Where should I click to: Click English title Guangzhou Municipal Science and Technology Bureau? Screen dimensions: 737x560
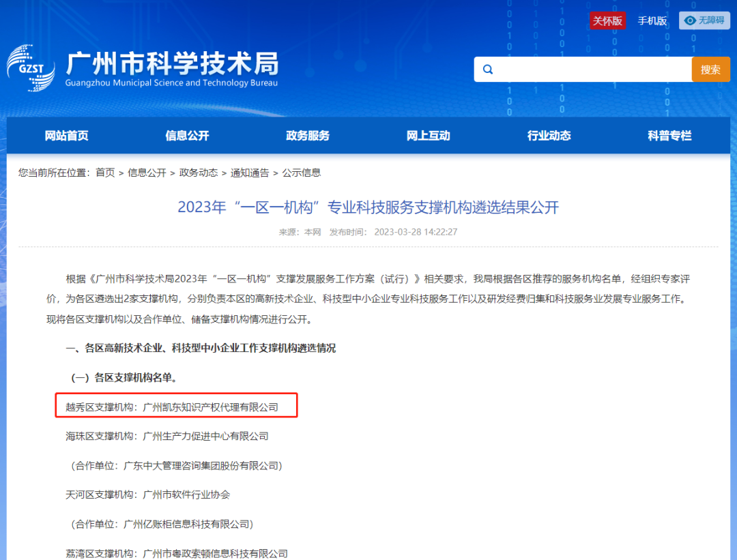(x=171, y=83)
